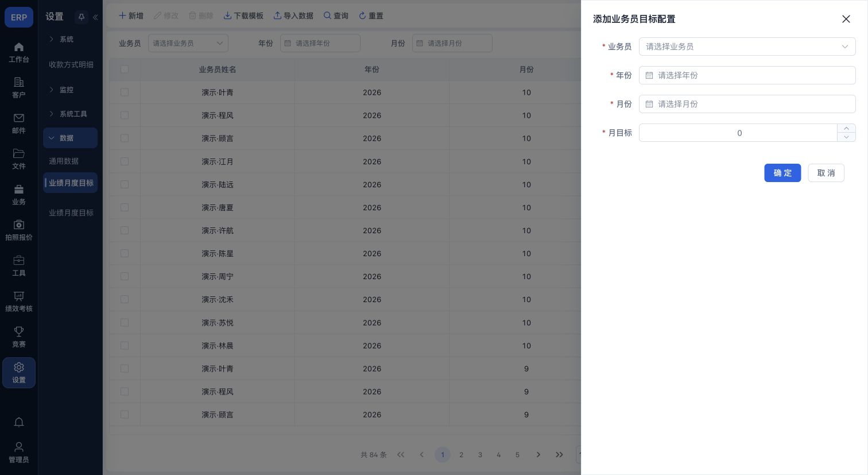
Task: Check the first 演示·叶青 row (月份 10) checkbox
Action: (125, 92)
